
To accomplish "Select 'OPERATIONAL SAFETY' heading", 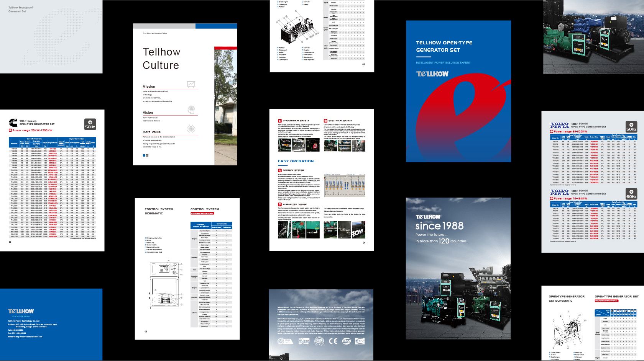I will coord(296,121).
